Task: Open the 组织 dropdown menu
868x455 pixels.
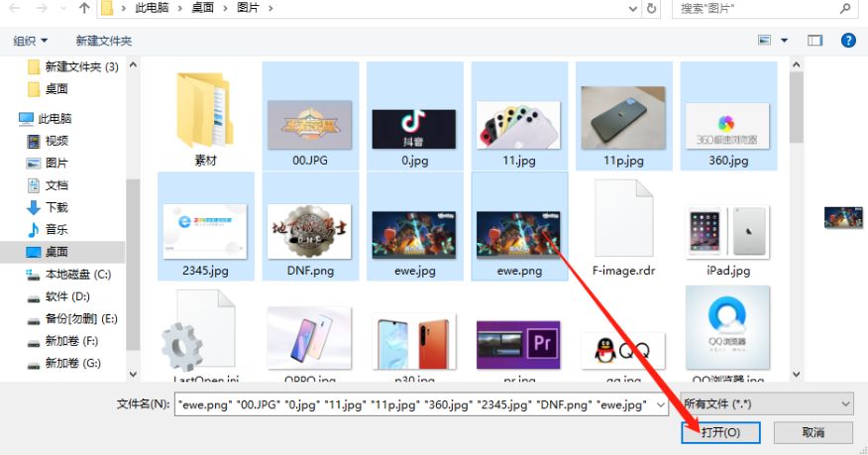Action: click(31, 41)
